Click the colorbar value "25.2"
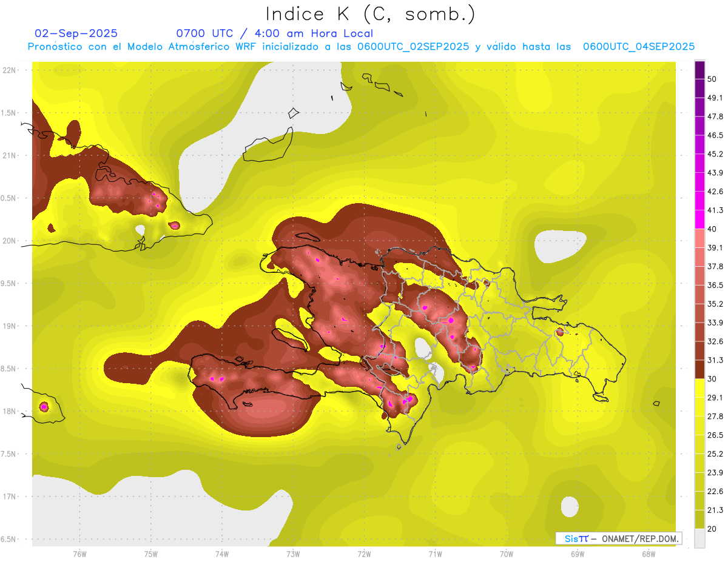728x562 pixels. pos(715,453)
